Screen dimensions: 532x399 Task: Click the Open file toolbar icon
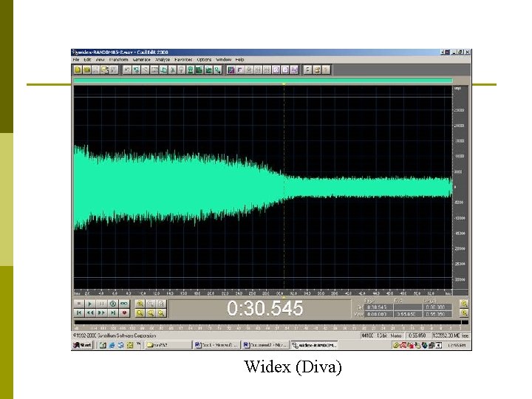click(87, 70)
